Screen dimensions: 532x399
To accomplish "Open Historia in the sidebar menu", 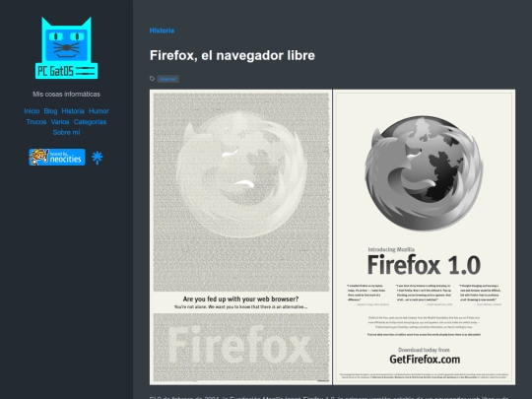I will pyautogui.click(x=73, y=111).
